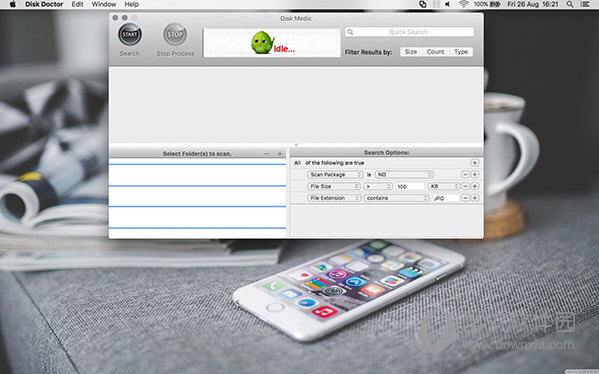Click the green bird Idle status image

(x=272, y=42)
